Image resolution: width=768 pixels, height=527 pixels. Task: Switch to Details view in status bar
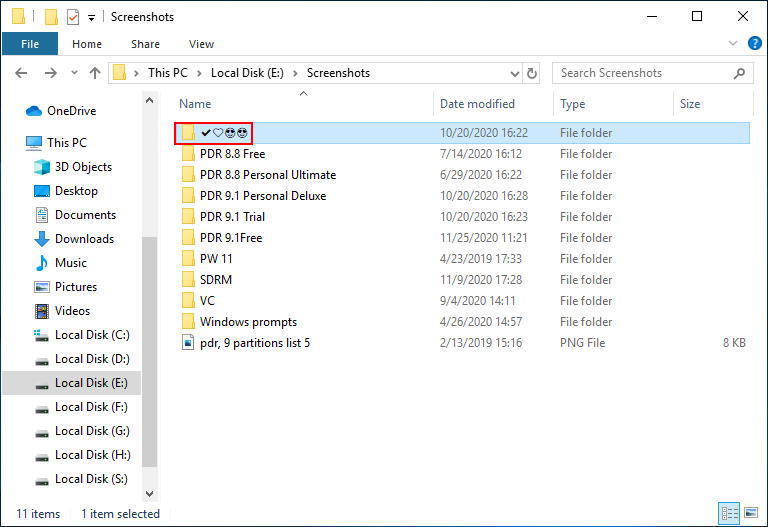729,513
